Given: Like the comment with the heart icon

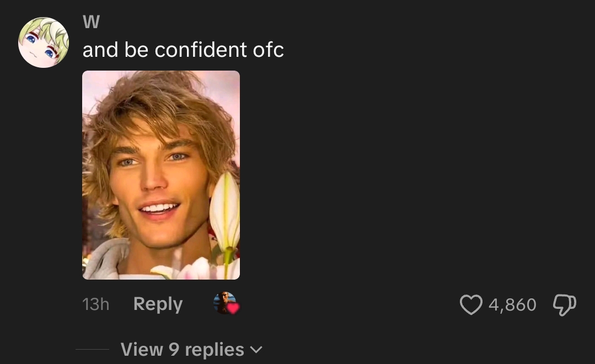Looking at the screenshot, I should 471,304.
